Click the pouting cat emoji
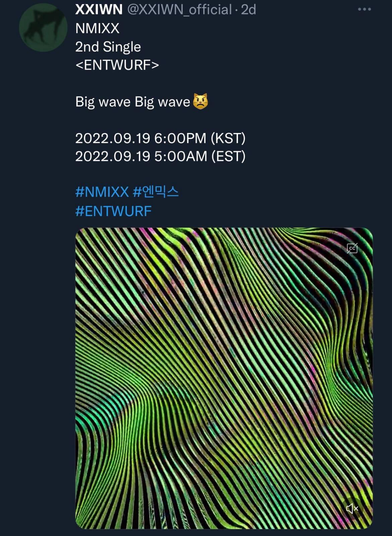392x536 pixels. (200, 101)
